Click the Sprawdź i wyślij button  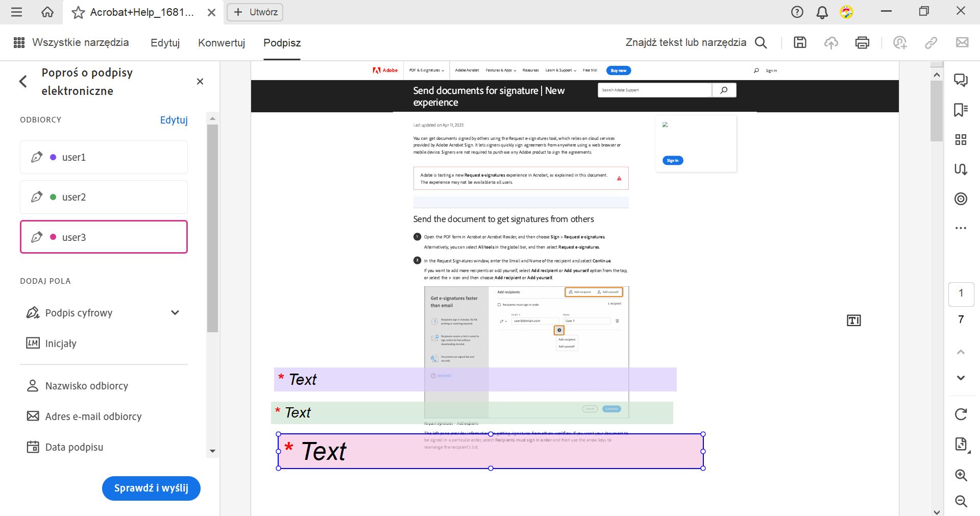151,488
